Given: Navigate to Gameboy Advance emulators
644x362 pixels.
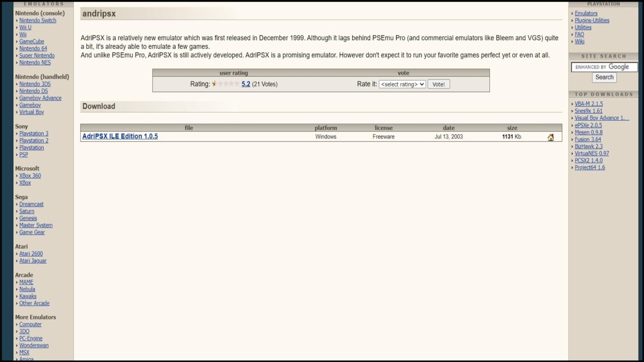Looking at the screenshot, I should pos(40,98).
